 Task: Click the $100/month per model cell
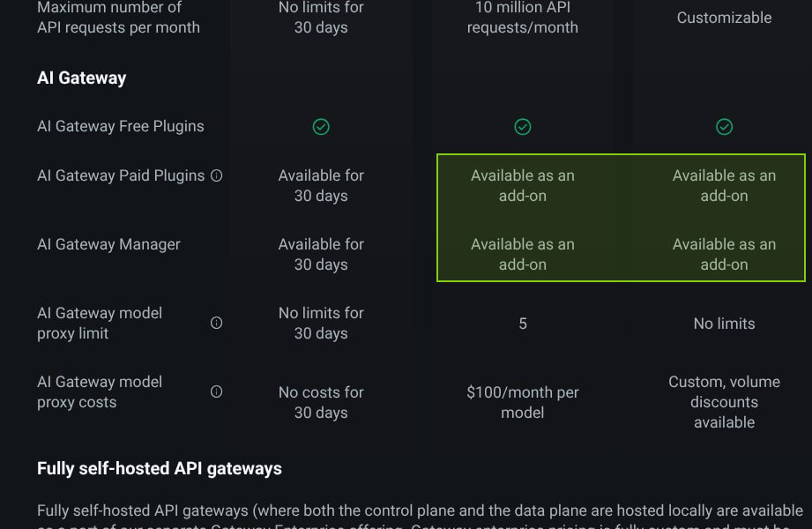point(523,402)
